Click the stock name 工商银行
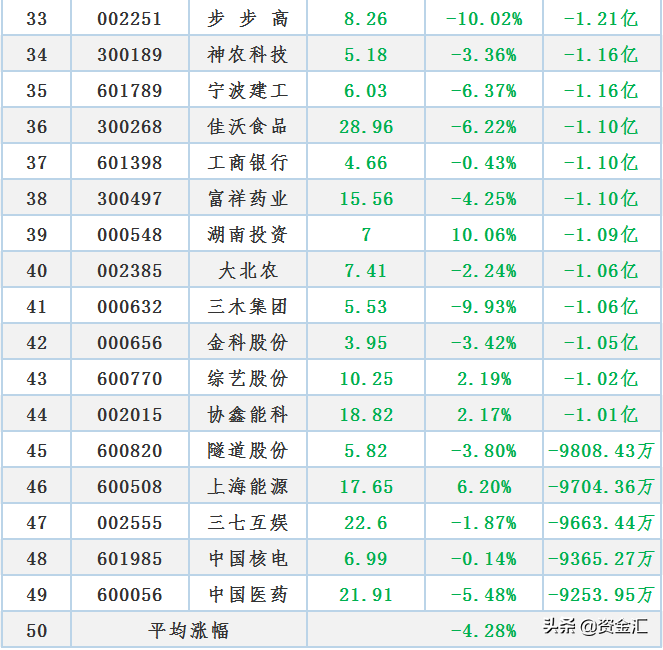 tap(248, 163)
